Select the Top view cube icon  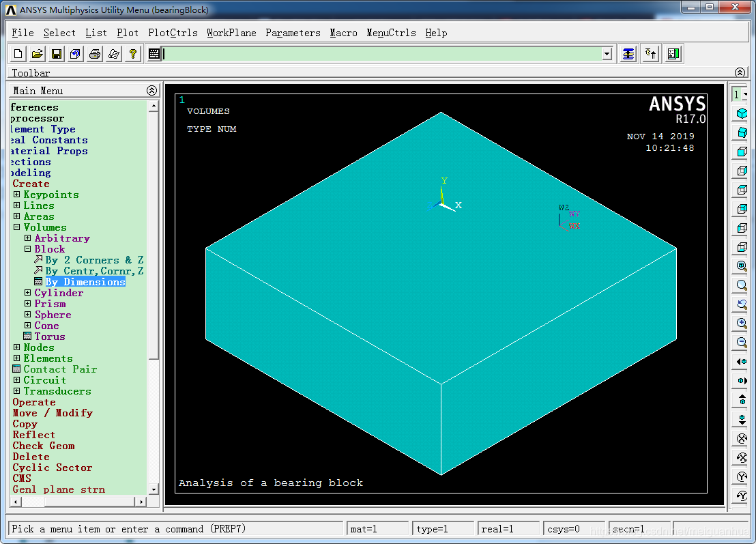point(742,190)
